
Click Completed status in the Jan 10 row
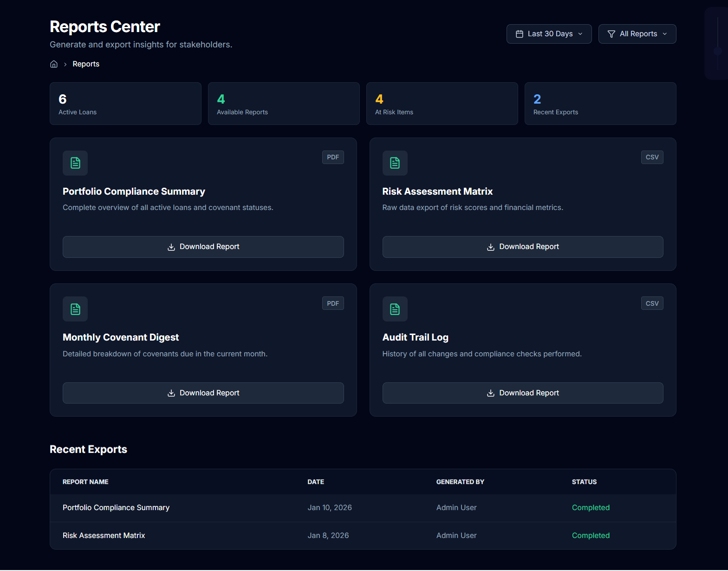tap(591, 508)
